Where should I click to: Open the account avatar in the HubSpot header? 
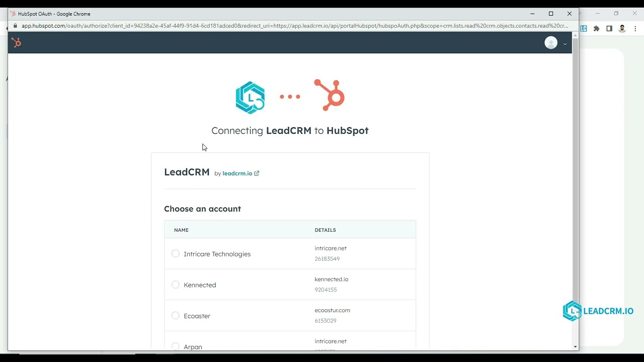tap(551, 43)
